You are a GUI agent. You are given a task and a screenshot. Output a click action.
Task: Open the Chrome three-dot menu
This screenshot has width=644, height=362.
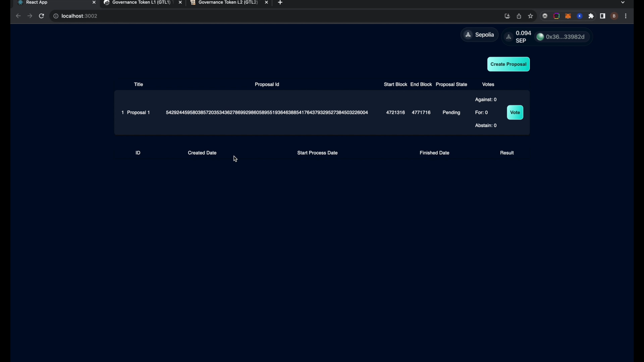[x=626, y=16]
